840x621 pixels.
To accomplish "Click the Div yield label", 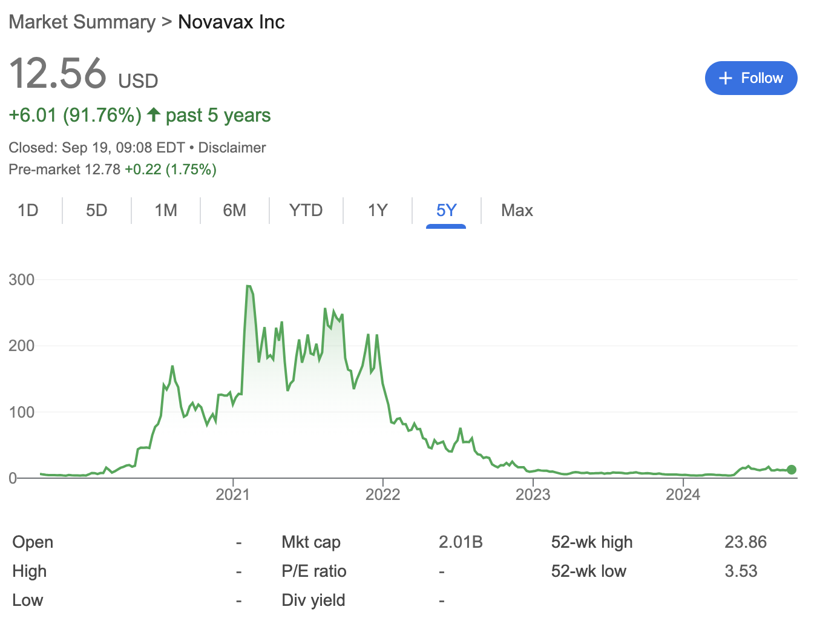I will [313, 600].
